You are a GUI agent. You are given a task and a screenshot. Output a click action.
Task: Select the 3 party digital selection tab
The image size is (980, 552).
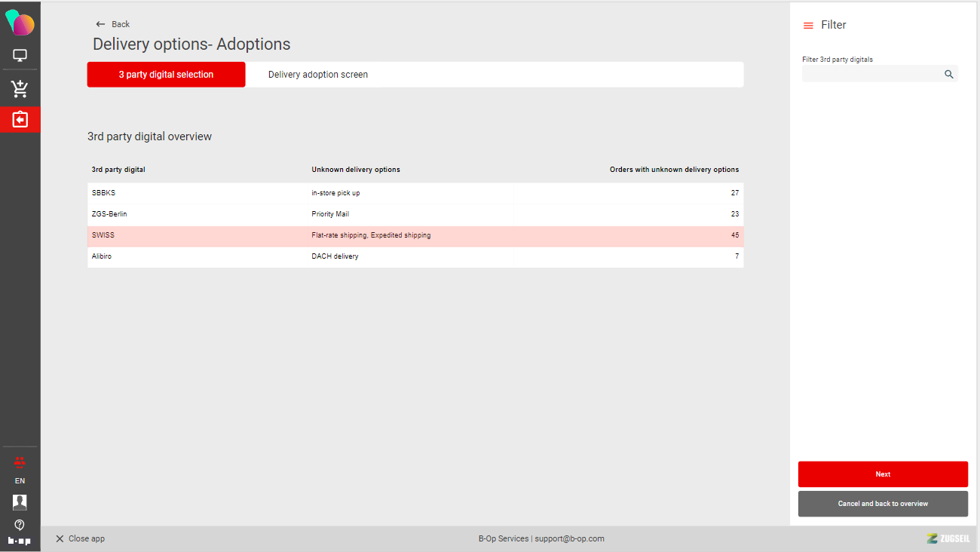pyautogui.click(x=166, y=75)
